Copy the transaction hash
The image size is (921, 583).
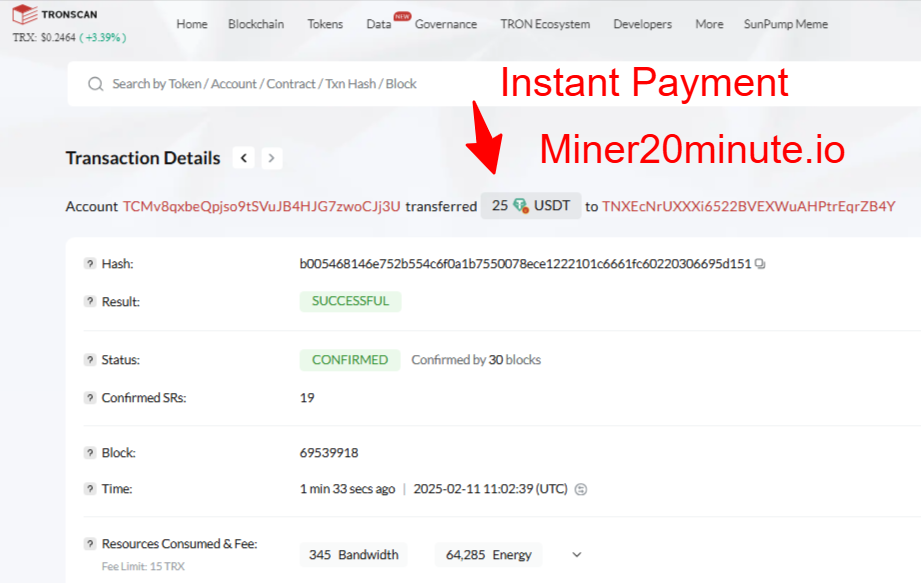point(760,264)
